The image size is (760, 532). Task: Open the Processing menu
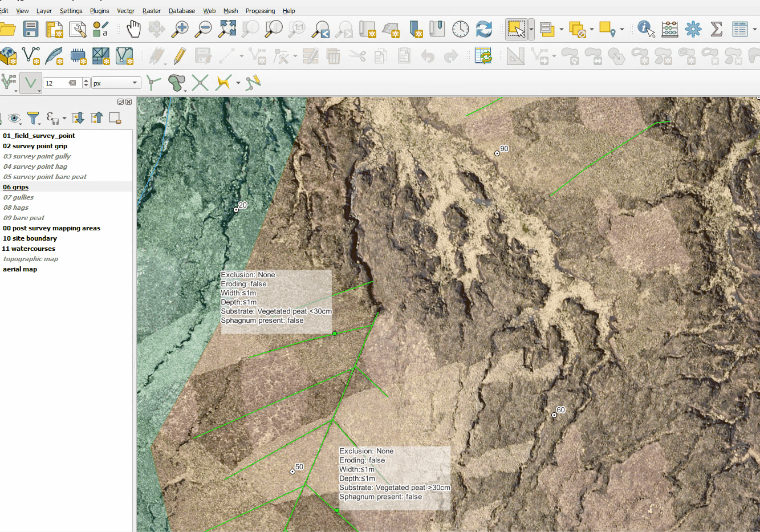[x=260, y=11]
